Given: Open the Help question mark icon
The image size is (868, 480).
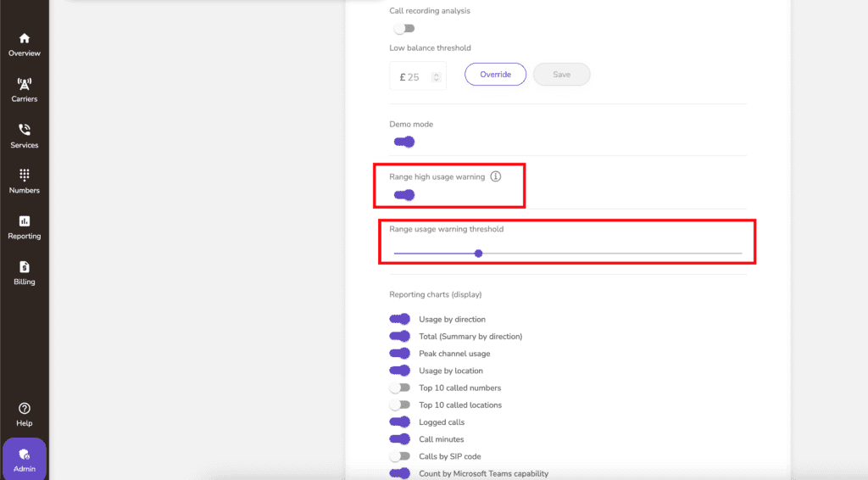Looking at the screenshot, I should click(25, 409).
